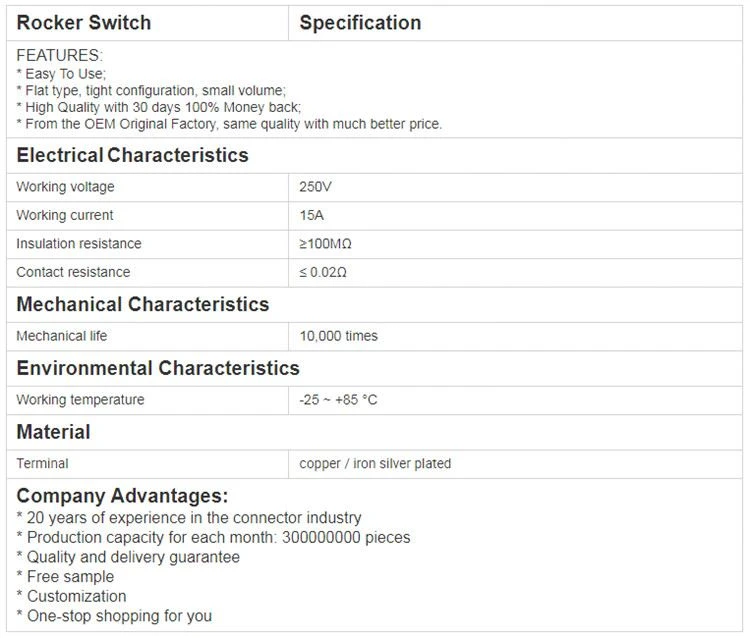Click the Specification column header

click(360, 23)
